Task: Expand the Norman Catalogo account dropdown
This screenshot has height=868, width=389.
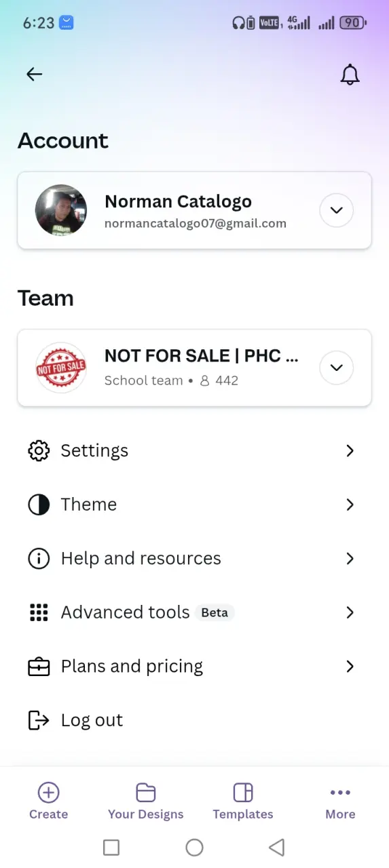Action: coord(337,210)
